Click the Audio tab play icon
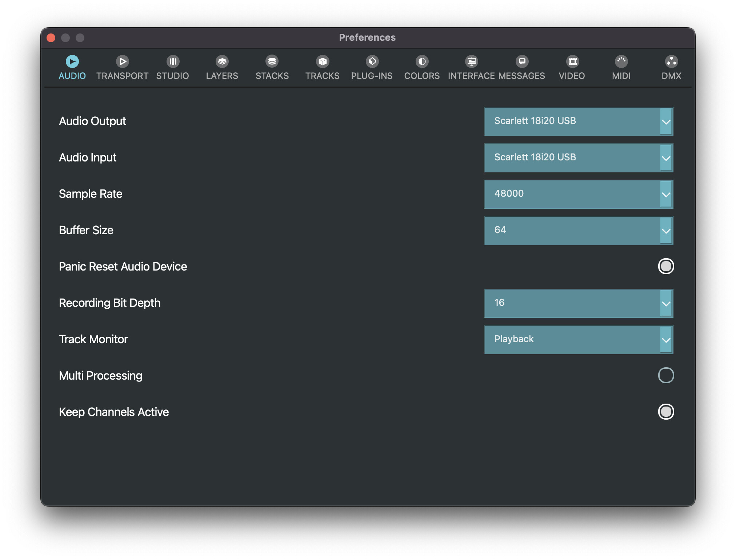This screenshot has width=736, height=560. point(72,61)
